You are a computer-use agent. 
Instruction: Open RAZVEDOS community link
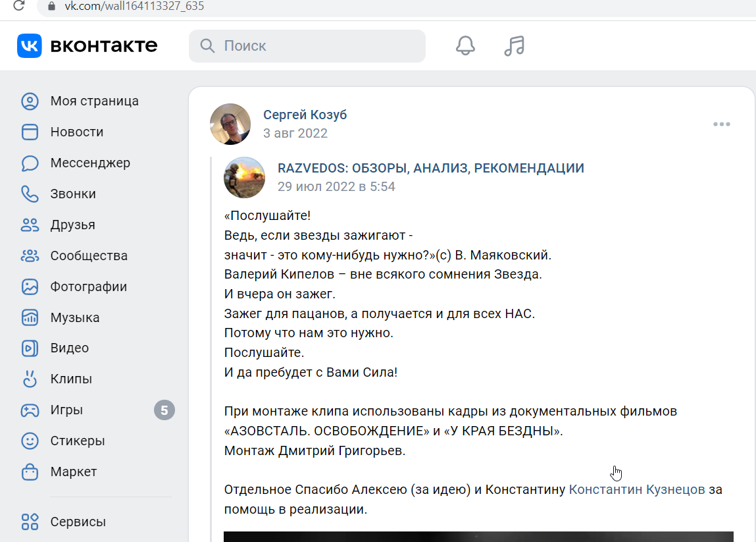(431, 168)
